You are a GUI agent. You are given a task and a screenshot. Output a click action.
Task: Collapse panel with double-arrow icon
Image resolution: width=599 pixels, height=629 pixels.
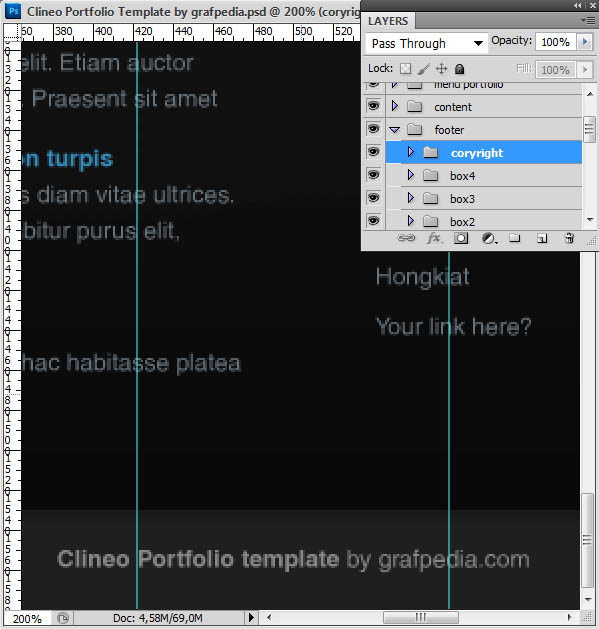(577, 6)
